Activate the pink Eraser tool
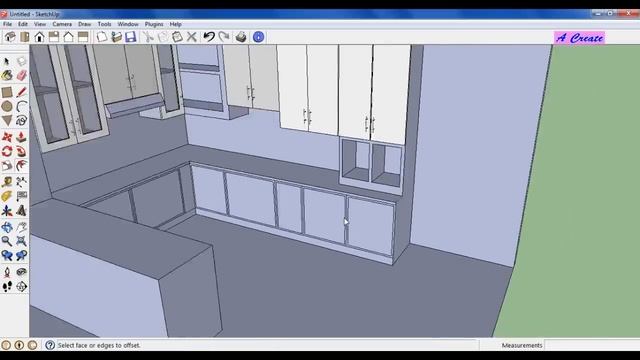Screen dimensions: 640x360 (x=21, y=75)
